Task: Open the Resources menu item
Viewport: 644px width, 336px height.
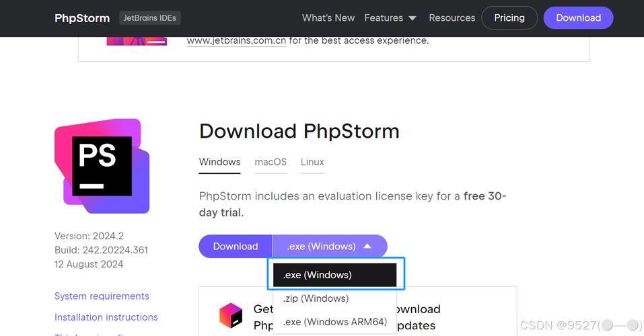Action: [452, 18]
